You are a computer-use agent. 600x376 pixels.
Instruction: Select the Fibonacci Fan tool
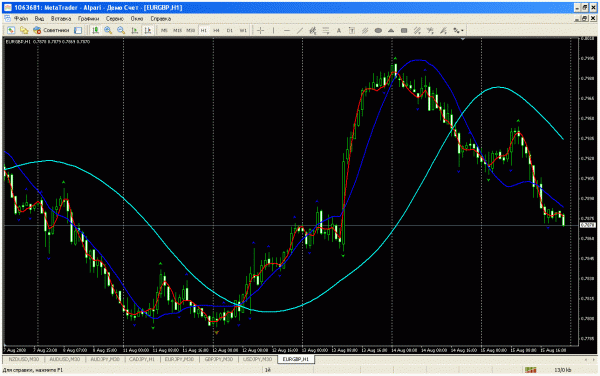[x=430, y=30]
